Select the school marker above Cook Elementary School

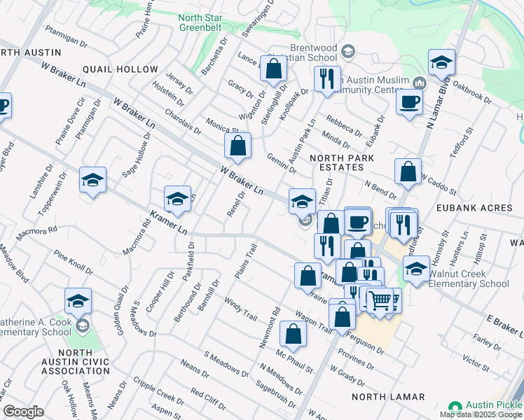(x=78, y=302)
